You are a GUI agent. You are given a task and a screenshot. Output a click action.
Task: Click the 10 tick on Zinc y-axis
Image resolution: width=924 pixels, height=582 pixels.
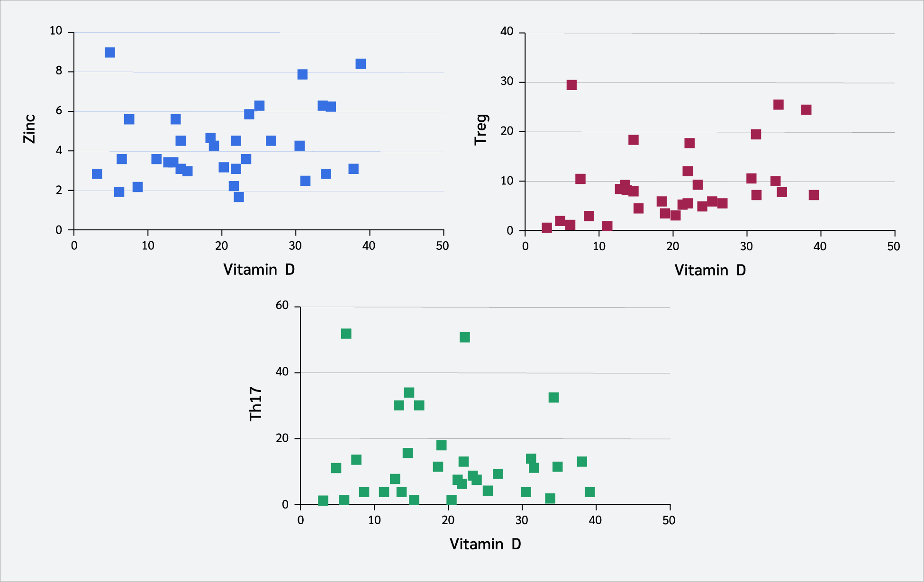coord(56,31)
